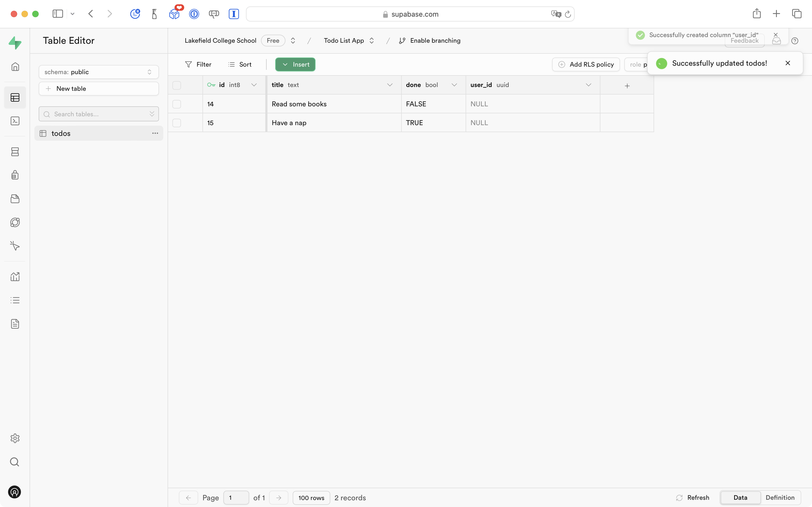812x507 pixels.
Task: Open the Database sidebar icon
Action: tap(15, 152)
